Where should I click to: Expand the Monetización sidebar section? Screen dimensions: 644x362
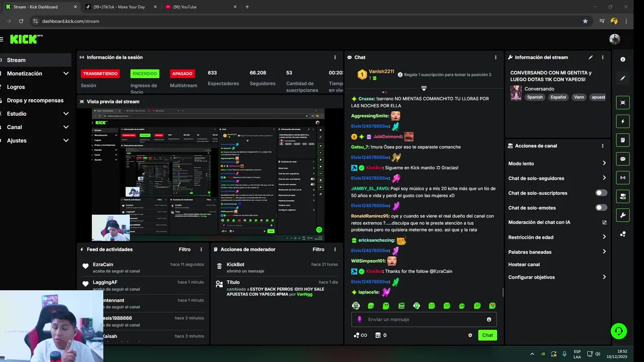[66, 73]
